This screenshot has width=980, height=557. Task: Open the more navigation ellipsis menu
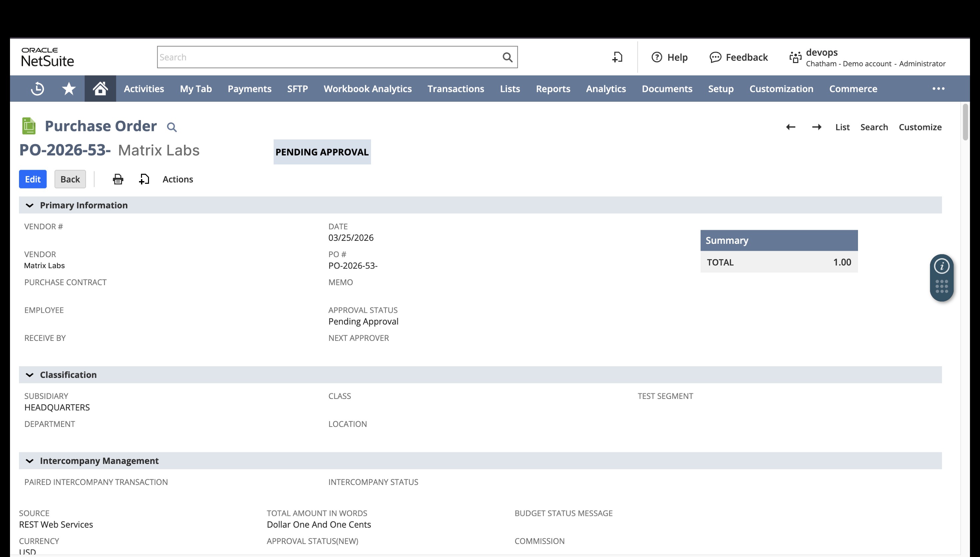[x=938, y=89]
